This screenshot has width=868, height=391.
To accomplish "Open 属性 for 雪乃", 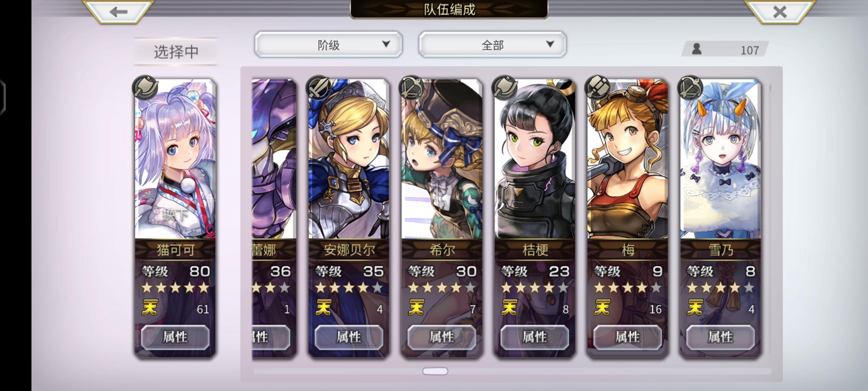I will (720, 337).
